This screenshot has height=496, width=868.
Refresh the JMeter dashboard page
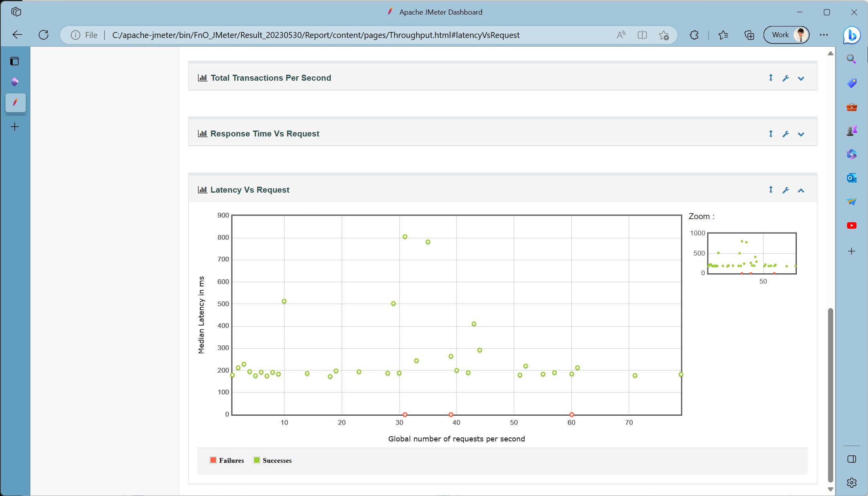[x=44, y=35]
